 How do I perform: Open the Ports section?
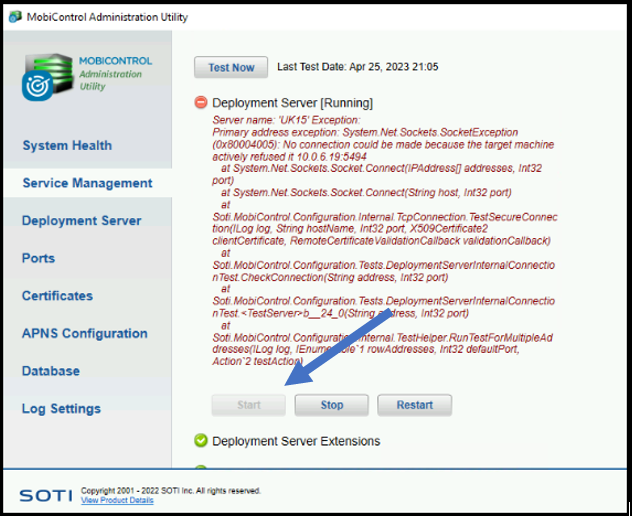(x=38, y=258)
